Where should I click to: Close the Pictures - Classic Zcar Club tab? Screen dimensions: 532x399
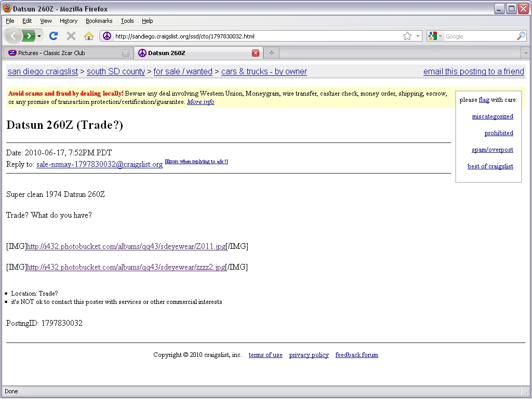[x=126, y=53]
